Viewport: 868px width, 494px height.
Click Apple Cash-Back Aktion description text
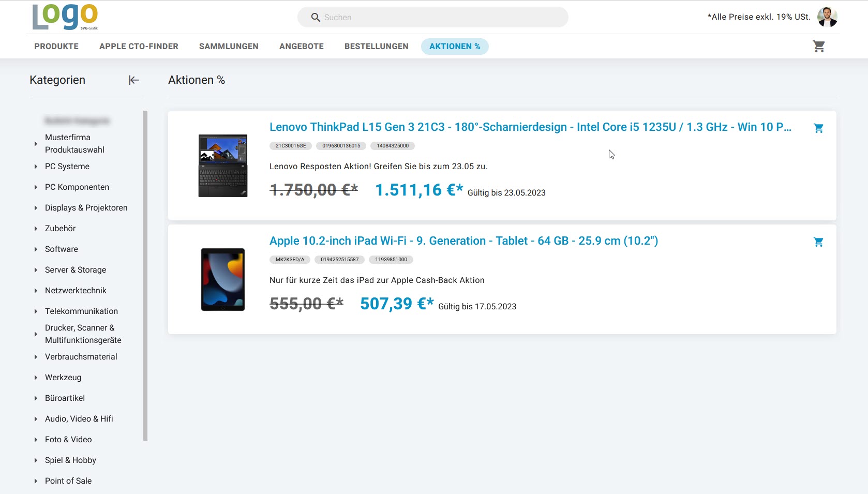tap(377, 280)
